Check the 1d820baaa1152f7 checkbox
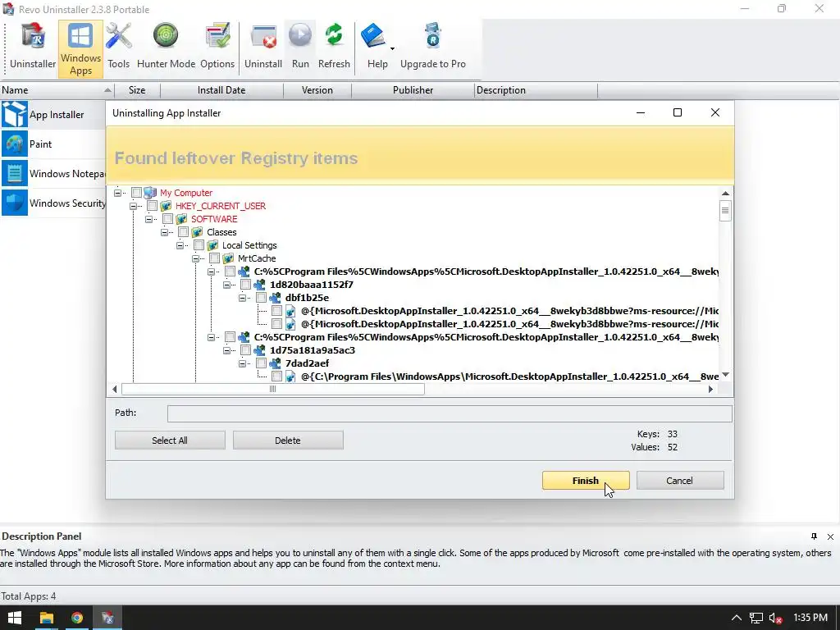Screen dimensions: 840x630 pos(245,285)
